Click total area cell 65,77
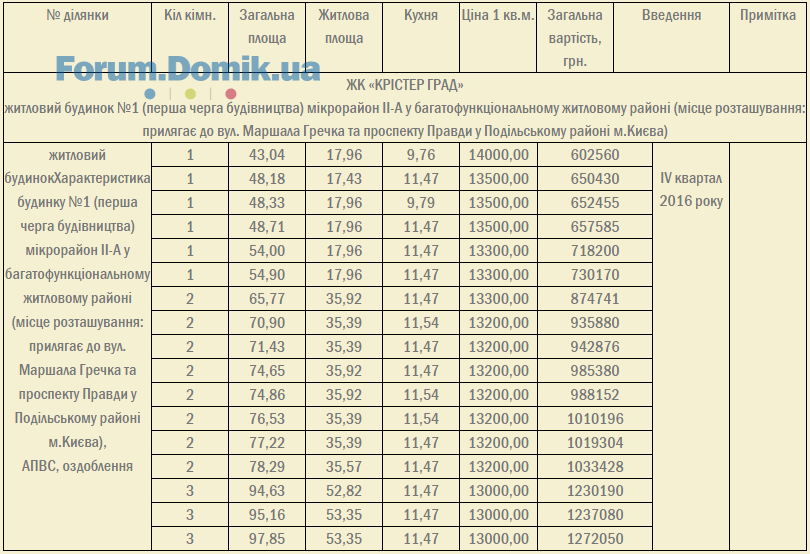 pyautogui.click(x=267, y=299)
